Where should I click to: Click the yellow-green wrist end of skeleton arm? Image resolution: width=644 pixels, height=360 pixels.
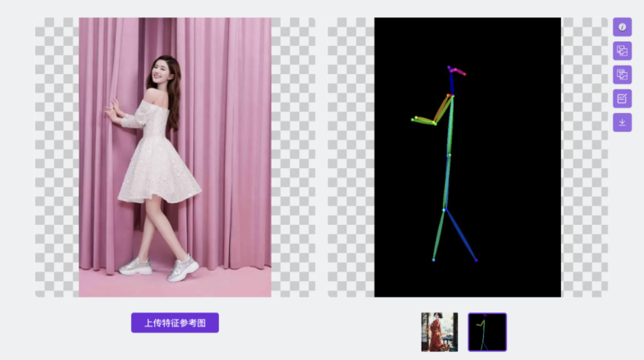coord(413,120)
